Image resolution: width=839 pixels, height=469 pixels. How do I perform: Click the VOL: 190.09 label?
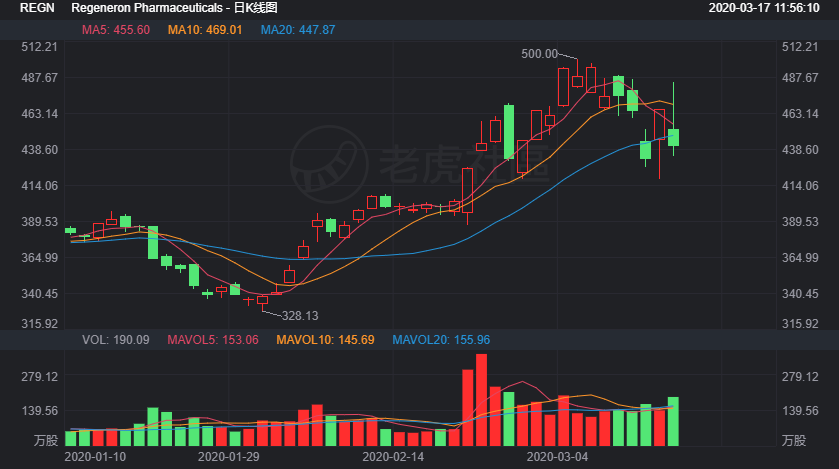116,340
